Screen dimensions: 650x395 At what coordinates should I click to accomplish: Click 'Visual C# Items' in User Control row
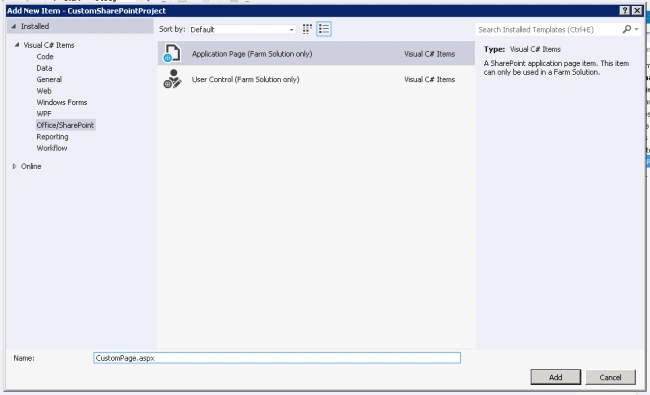click(x=429, y=79)
